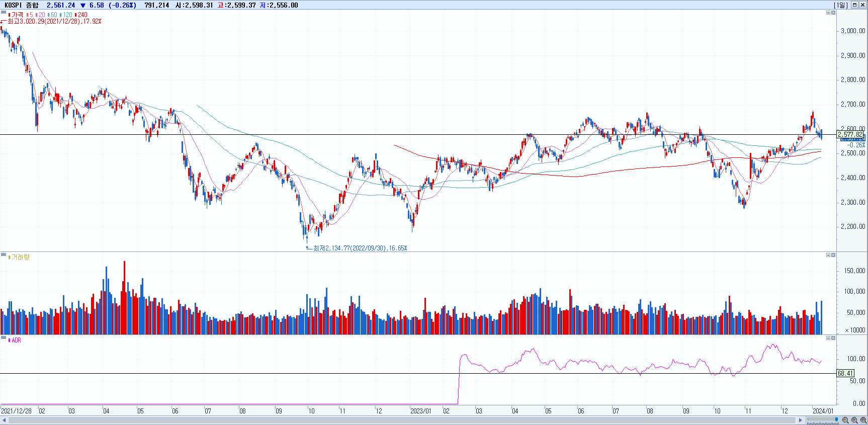Viewport: 868px width, 425px height.
Task: Click the low price 저:2,556.00
Action: tap(279, 5)
